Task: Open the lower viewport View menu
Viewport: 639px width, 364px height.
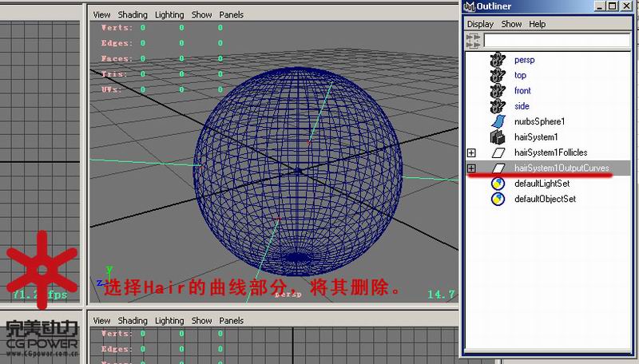Action: coord(101,321)
